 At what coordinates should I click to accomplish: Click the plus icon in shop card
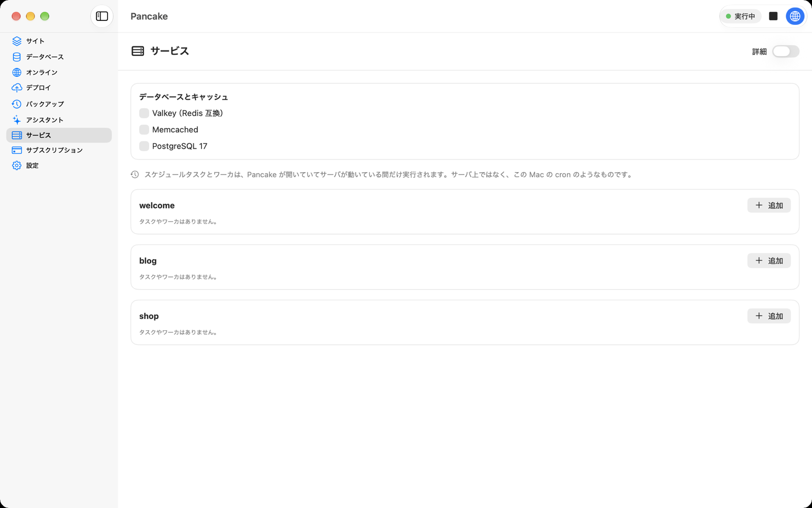pyautogui.click(x=759, y=316)
